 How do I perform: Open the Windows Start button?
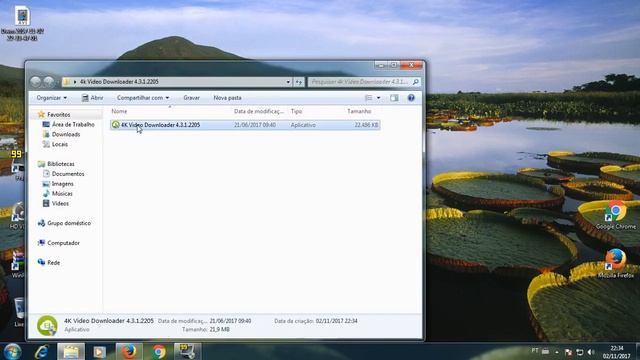[x=13, y=351]
